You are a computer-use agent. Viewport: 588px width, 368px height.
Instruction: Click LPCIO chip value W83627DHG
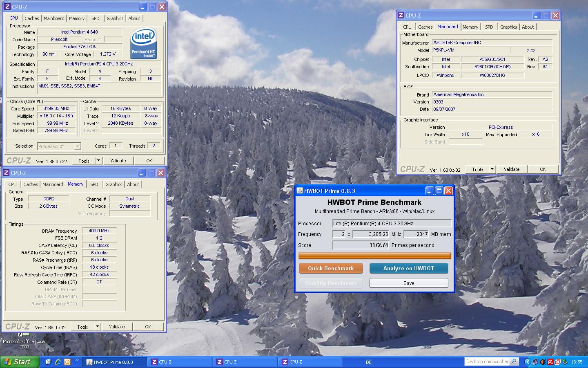pyautogui.click(x=492, y=75)
